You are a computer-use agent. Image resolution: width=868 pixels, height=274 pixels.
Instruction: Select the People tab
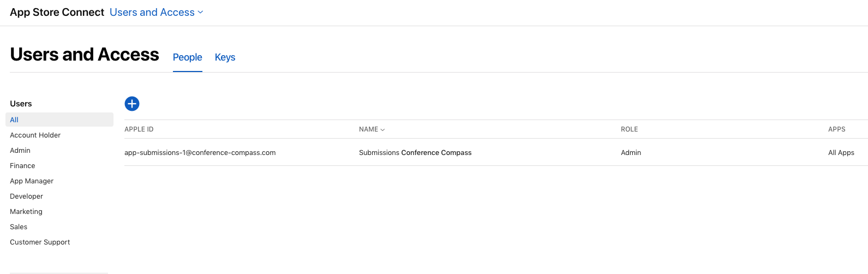187,57
